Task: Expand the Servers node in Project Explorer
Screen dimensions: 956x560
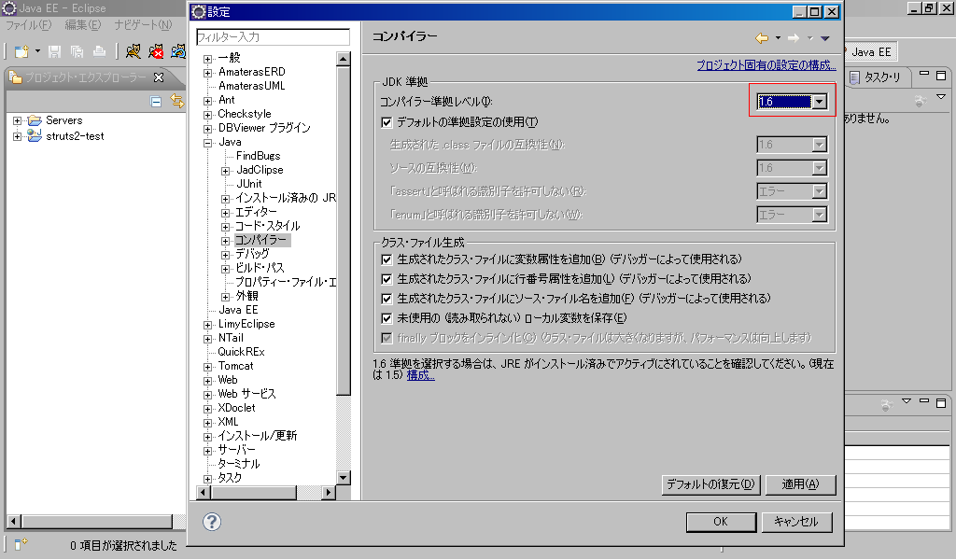Action: pos(17,120)
